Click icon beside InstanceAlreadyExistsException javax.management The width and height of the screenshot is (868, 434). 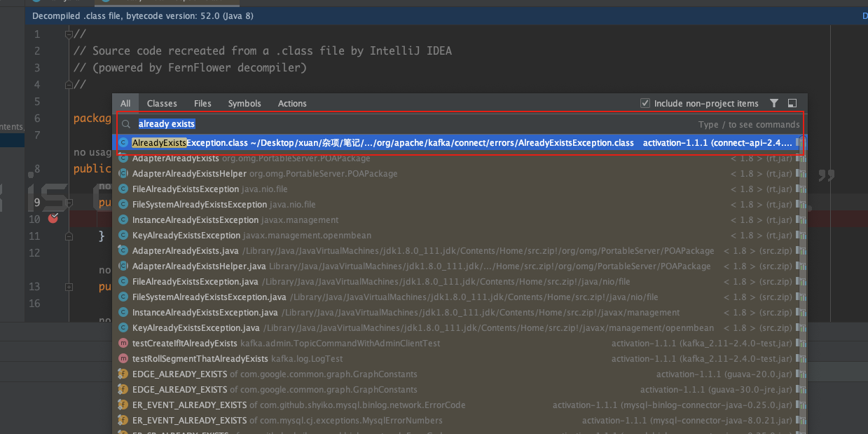click(123, 220)
